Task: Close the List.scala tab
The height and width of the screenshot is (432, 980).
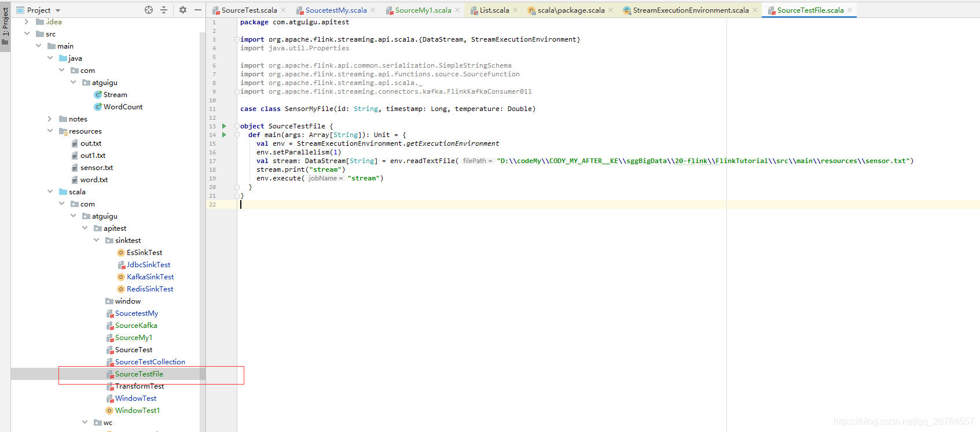Action: click(515, 10)
